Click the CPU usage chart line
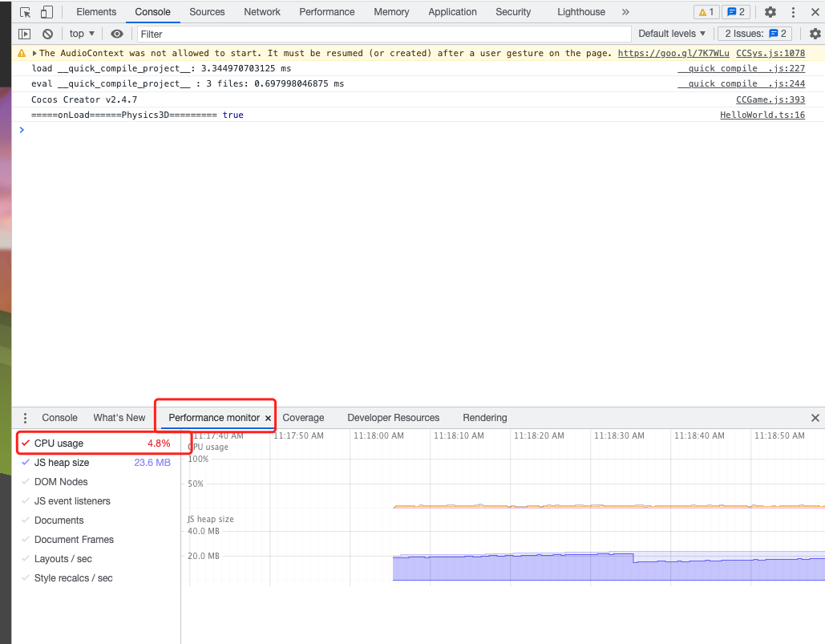 [x=609, y=506]
